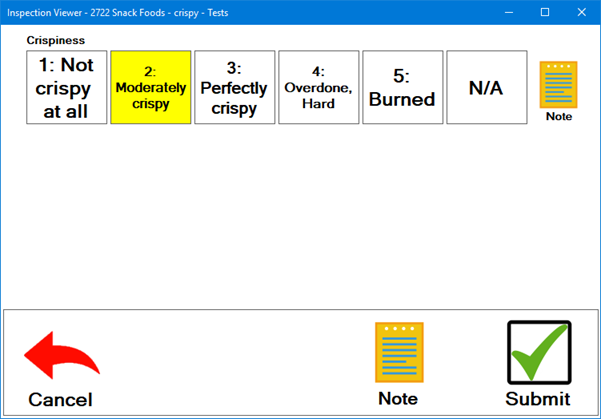The width and height of the screenshot is (601, 419).
Task: Click the Crispiness heading label
Action: (x=56, y=41)
